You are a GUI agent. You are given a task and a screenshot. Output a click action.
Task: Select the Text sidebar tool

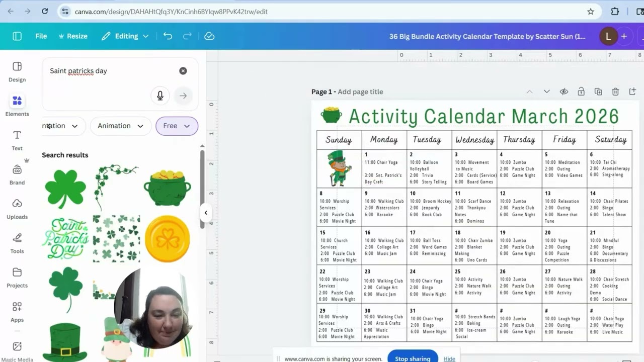(x=17, y=140)
